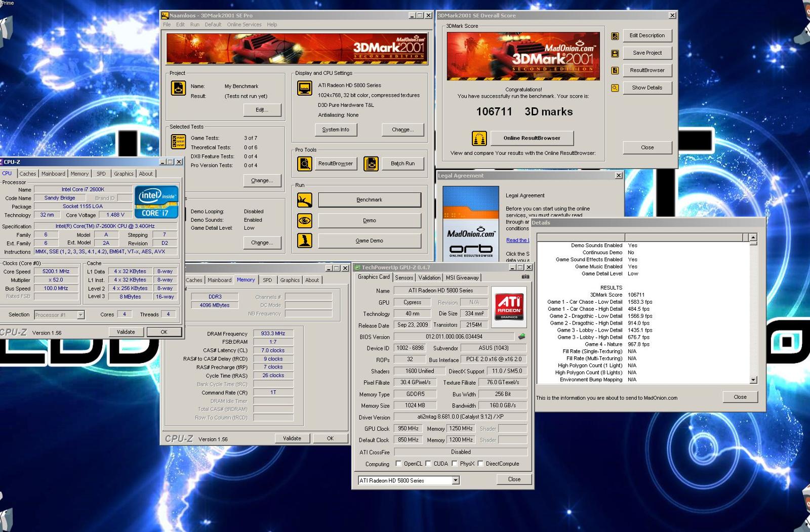Open the Help menu in 3DMark2001

point(272,24)
